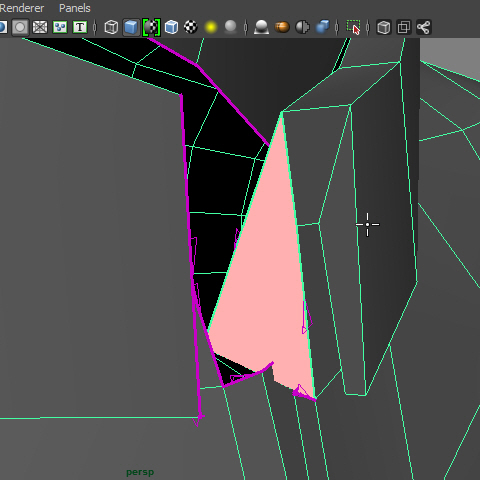Open the Renderer menu
The height and width of the screenshot is (480, 480).
pos(21,8)
